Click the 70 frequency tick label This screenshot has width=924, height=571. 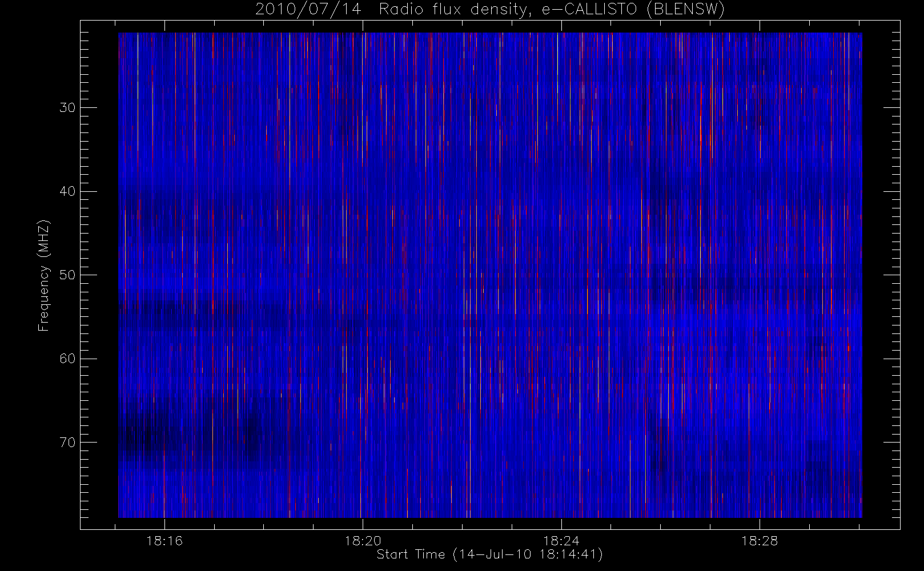click(x=67, y=443)
